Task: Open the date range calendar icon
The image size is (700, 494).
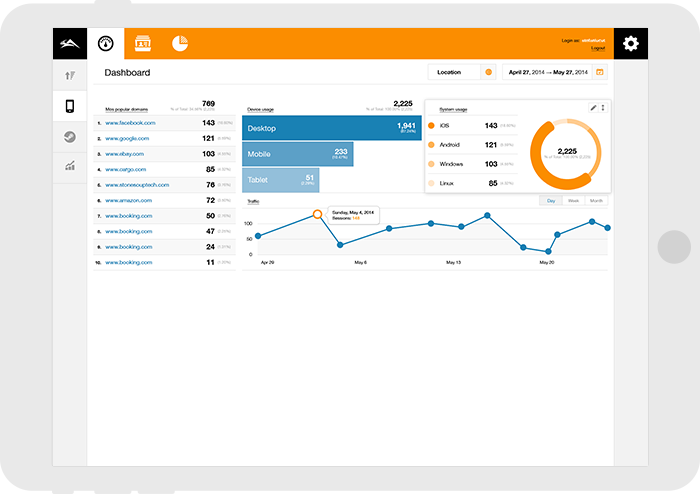Action: click(x=599, y=72)
